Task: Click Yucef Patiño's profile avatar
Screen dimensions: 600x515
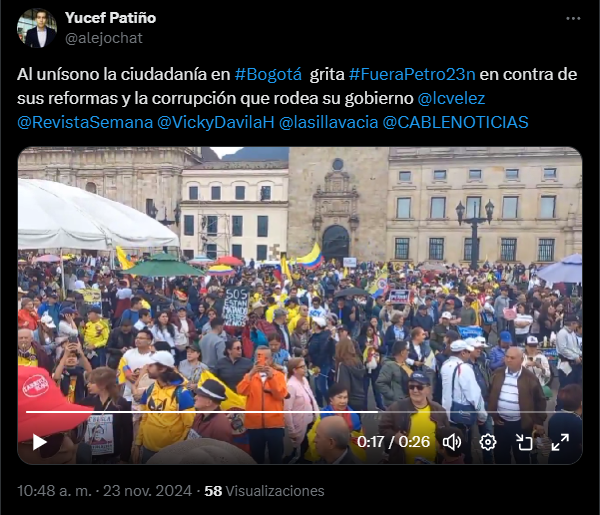Action: (37, 28)
